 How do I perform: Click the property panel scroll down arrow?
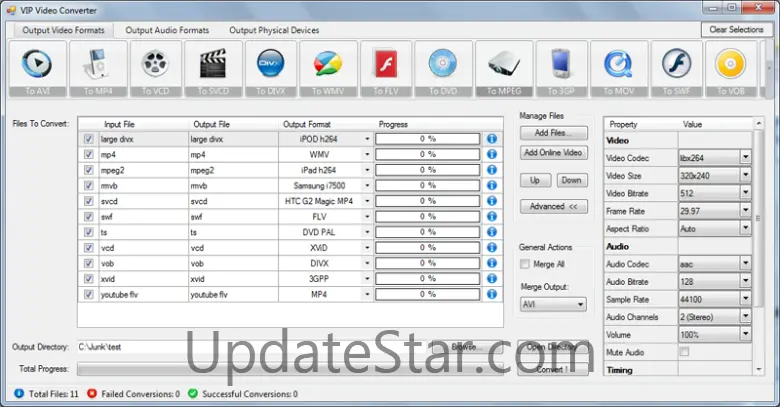759,369
